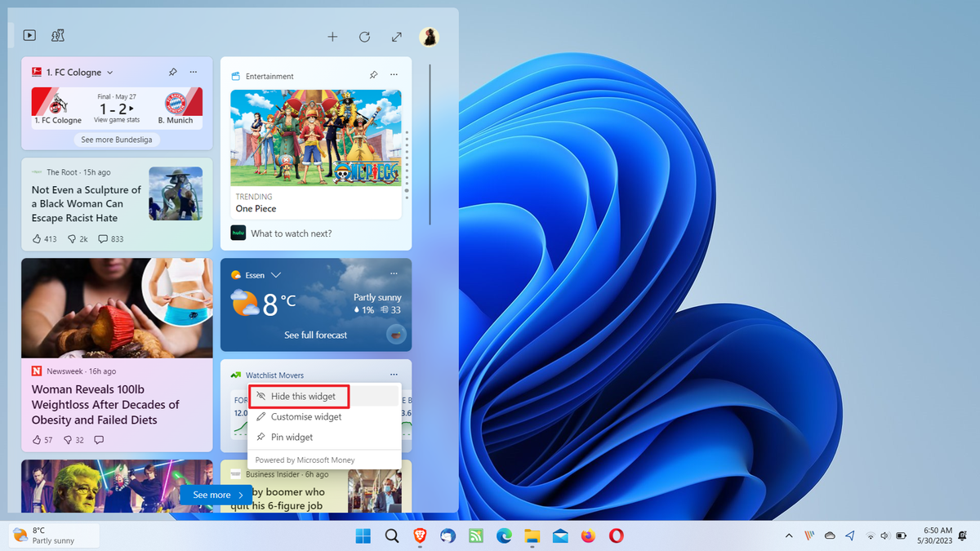
Task: Open the games icon in the widget header
Action: (x=57, y=35)
